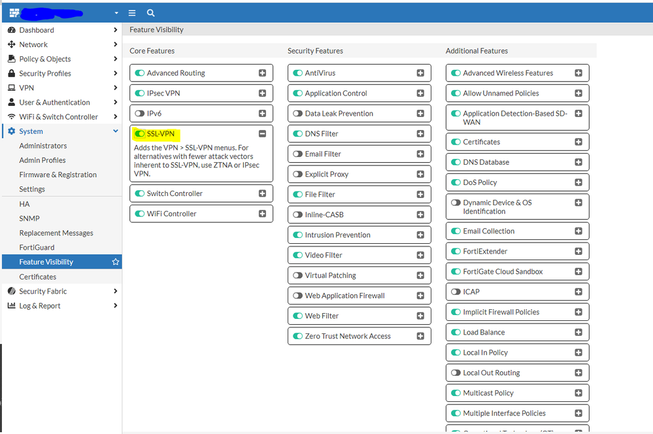Toggle the AntiVirus feature switch

coord(298,73)
